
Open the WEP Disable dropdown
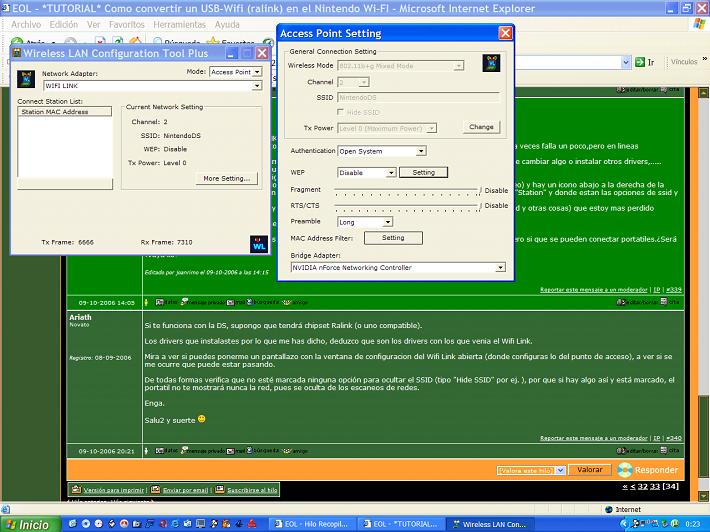point(391,173)
